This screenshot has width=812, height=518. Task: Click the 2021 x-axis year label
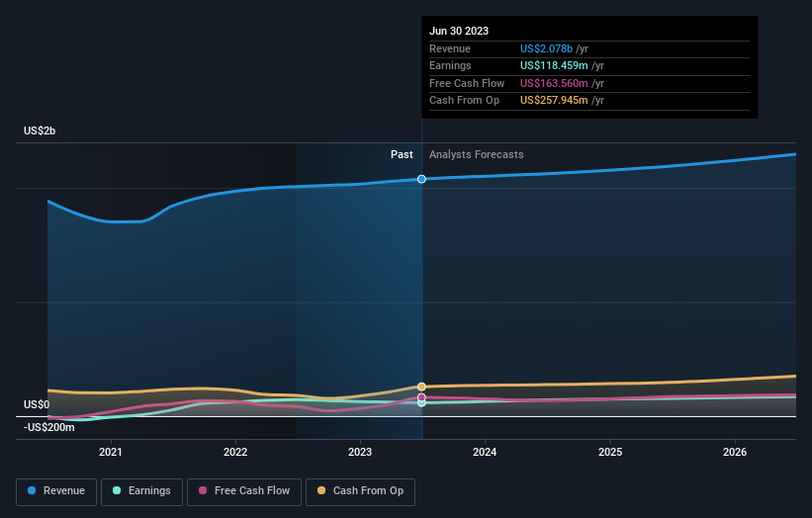(111, 452)
